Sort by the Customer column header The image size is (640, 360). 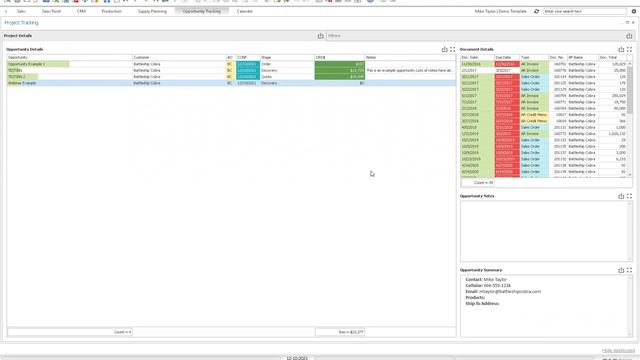coord(179,58)
